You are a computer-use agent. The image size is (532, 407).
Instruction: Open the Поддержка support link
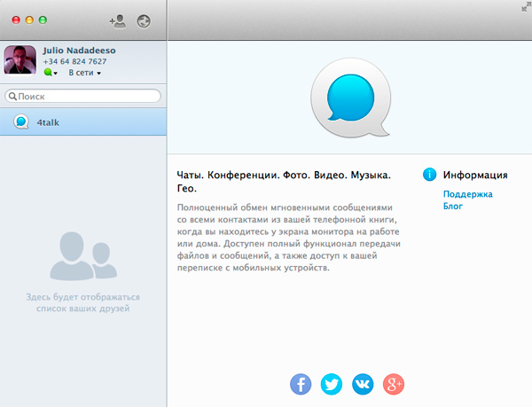pos(467,193)
